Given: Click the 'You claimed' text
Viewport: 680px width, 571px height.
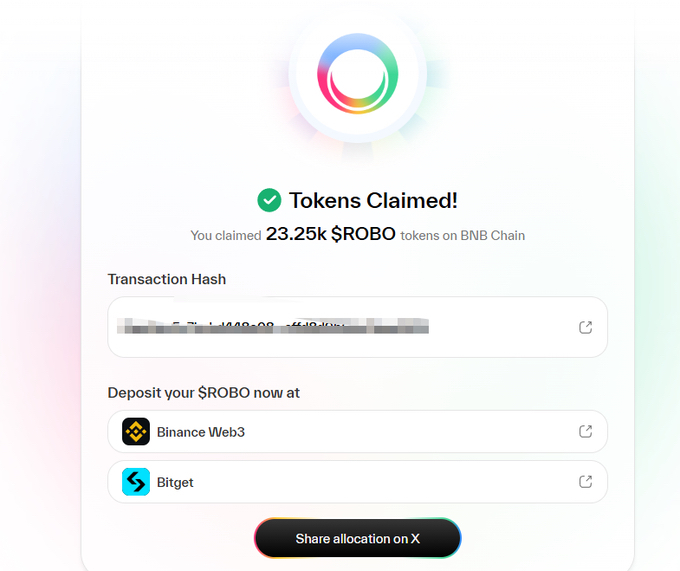Looking at the screenshot, I should coord(226,236).
